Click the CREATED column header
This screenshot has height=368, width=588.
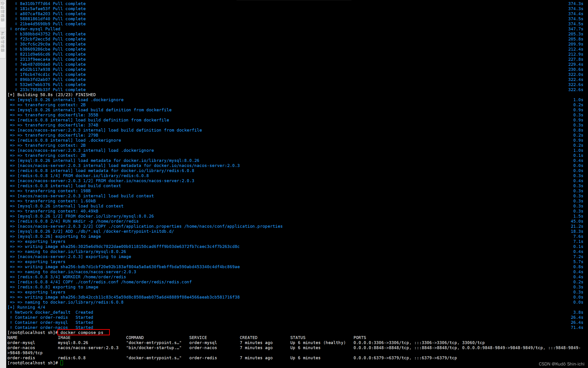(x=249, y=338)
